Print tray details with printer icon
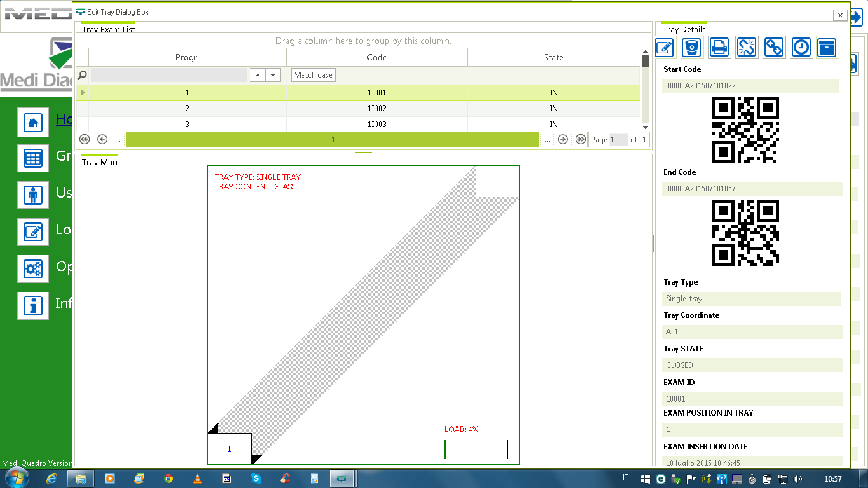The width and height of the screenshot is (868, 488). 719,47
